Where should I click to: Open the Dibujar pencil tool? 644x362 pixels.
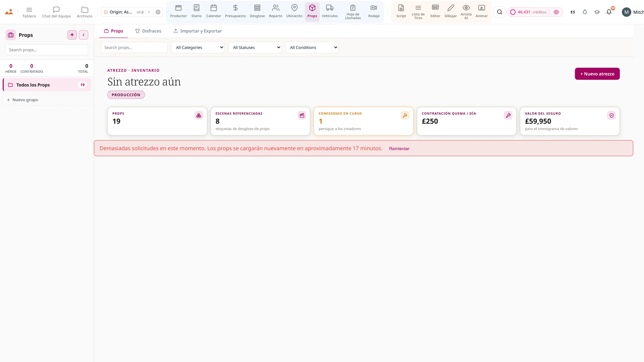click(450, 12)
